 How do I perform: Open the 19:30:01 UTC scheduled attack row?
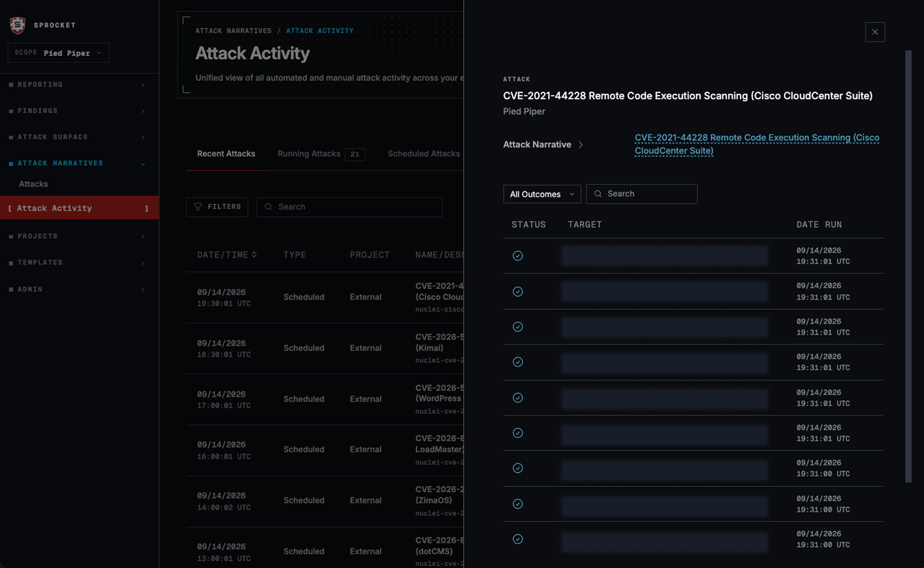pos(325,297)
